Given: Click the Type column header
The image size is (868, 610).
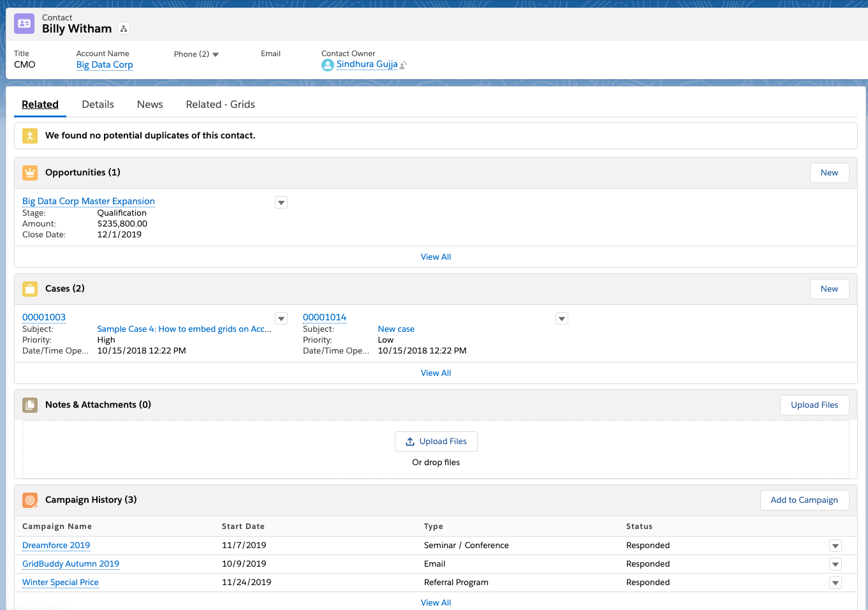Looking at the screenshot, I should [434, 526].
